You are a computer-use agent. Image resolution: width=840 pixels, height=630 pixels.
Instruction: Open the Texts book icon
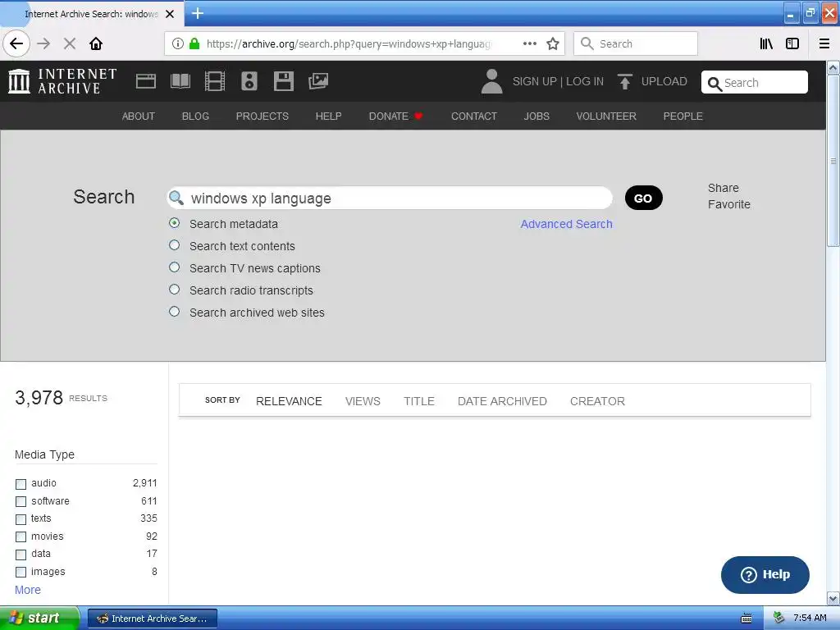[x=180, y=81]
